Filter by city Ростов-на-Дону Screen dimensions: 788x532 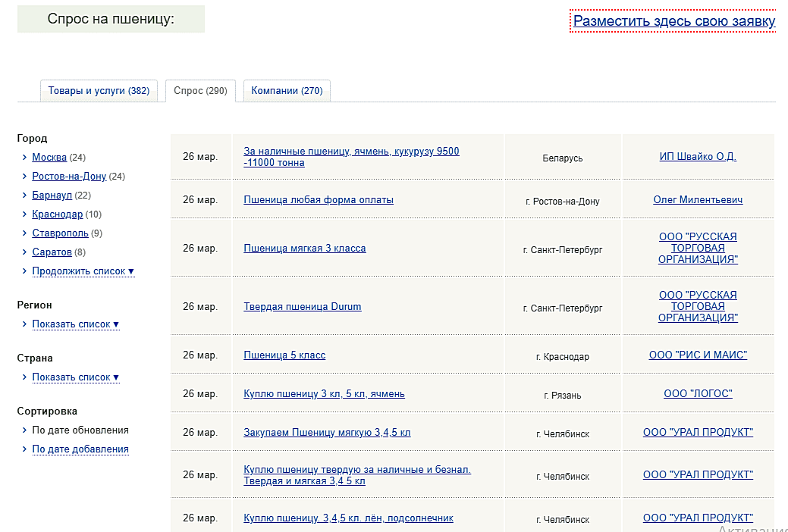(69, 177)
